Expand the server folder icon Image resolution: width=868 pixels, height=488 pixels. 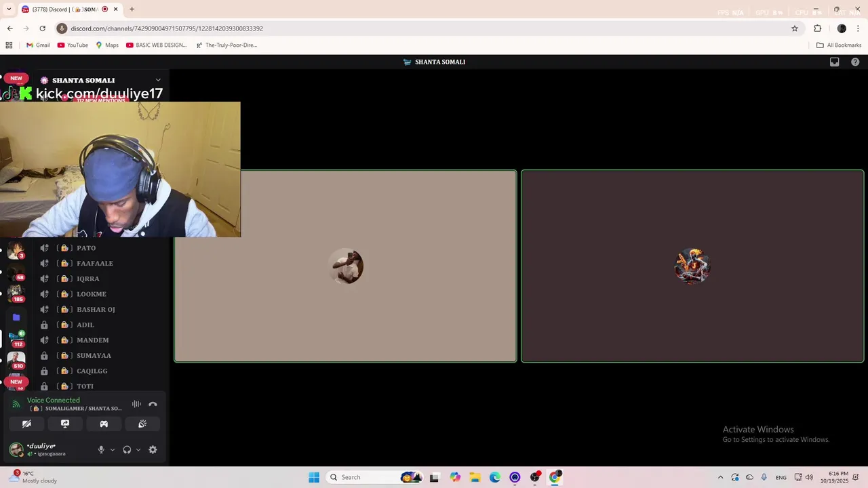(x=16, y=317)
